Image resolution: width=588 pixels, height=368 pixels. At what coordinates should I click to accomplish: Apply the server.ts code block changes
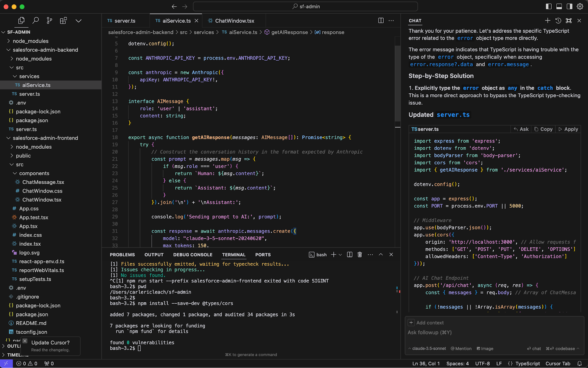point(568,129)
